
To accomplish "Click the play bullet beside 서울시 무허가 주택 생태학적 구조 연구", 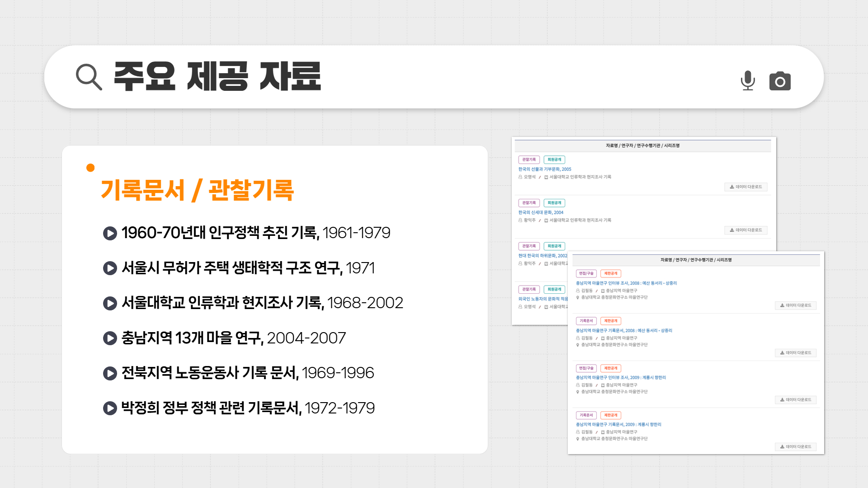I will point(110,268).
